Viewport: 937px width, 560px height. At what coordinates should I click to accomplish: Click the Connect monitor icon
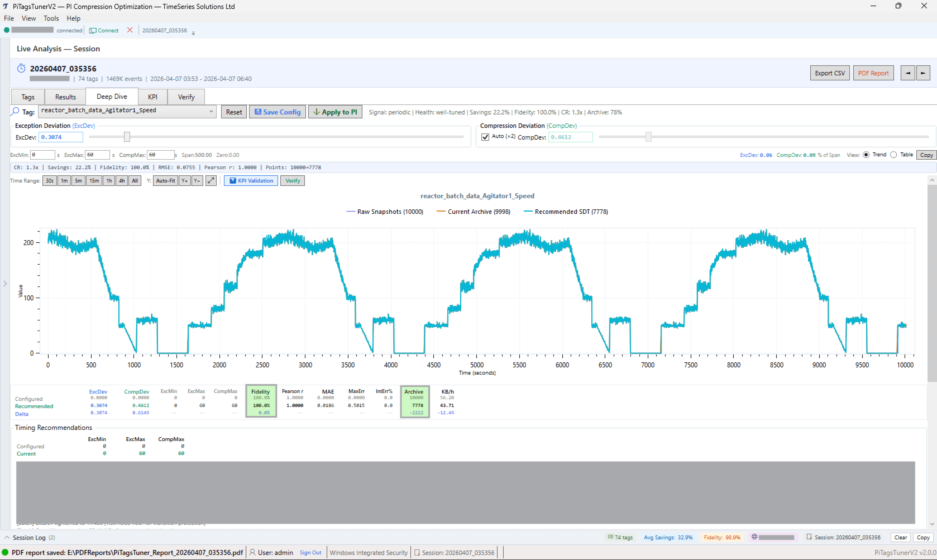pyautogui.click(x=92, y=30)
